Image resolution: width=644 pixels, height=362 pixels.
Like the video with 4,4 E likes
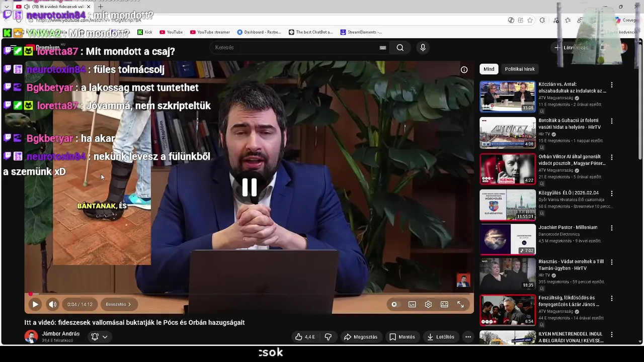[305, 337]
